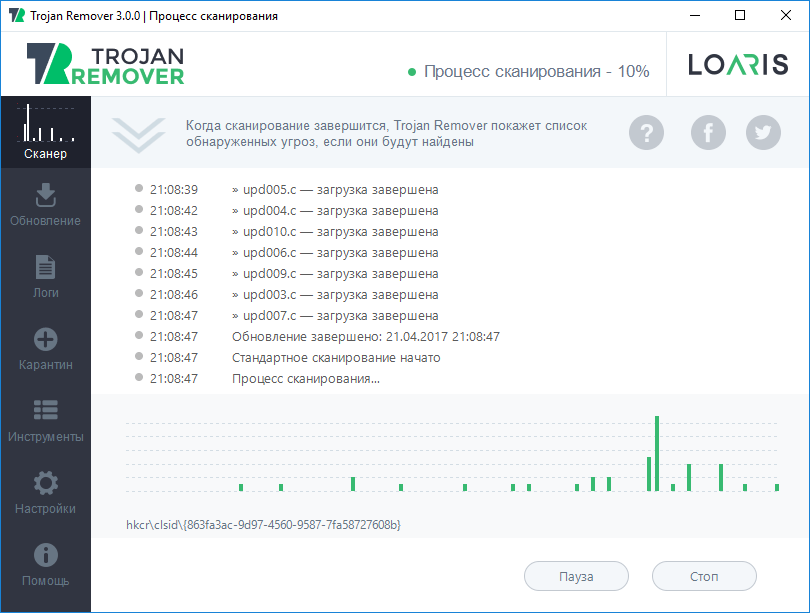Open the Инструменты tools section

45,421
